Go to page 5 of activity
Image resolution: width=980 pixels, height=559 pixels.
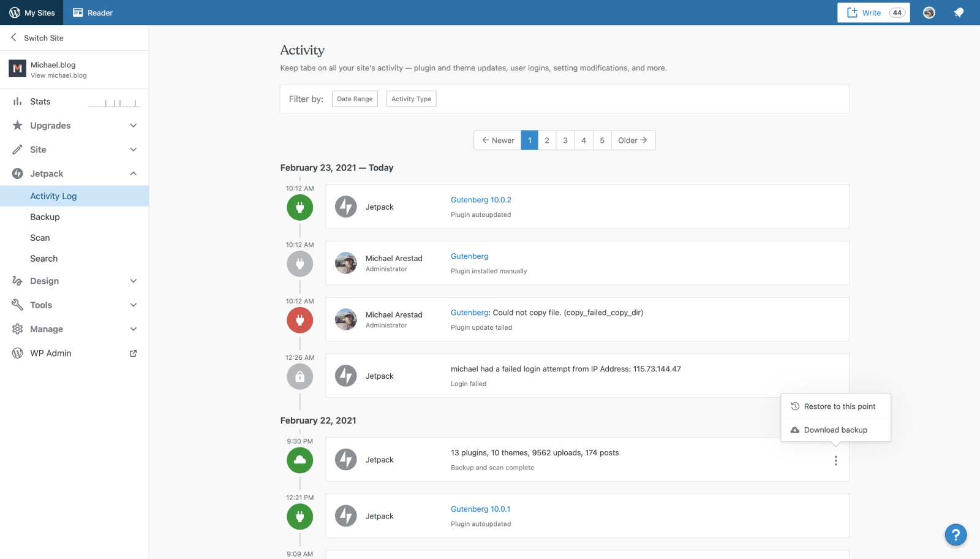(602, 140)
